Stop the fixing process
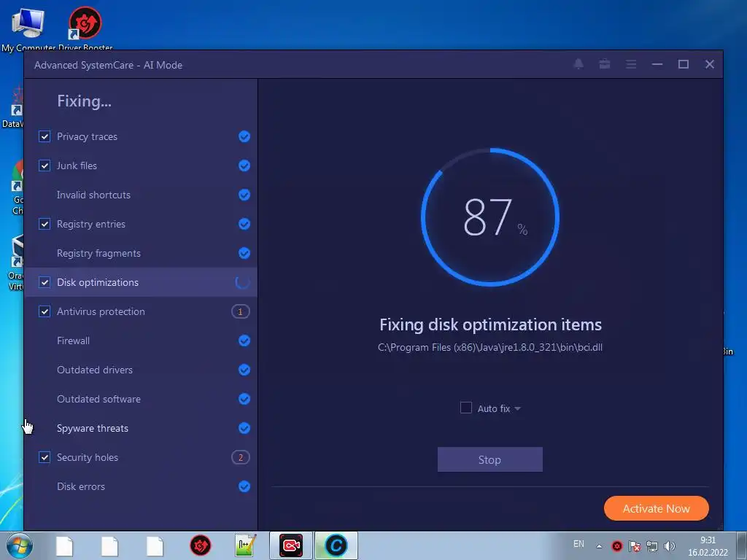 tap(489, 459)
